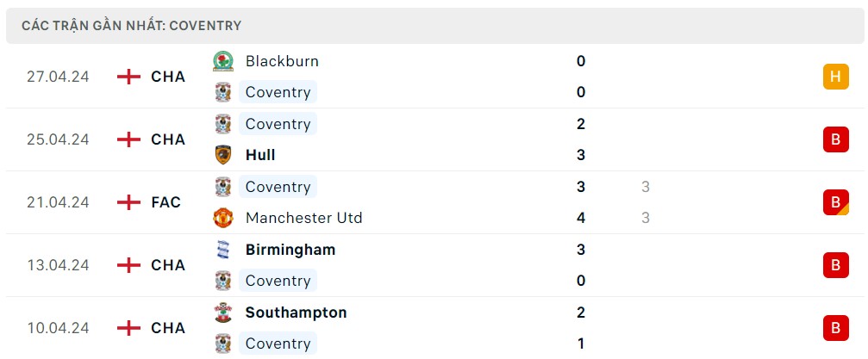Click the B badge for the Manchester Utd match

click(834, 202)
